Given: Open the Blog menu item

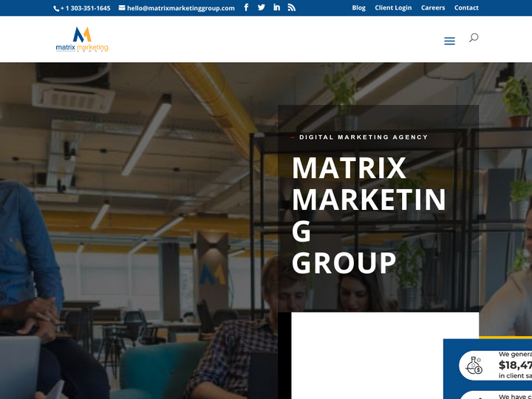Looking at the screenshot, I should pyautogui.click(x=358, y=8).
